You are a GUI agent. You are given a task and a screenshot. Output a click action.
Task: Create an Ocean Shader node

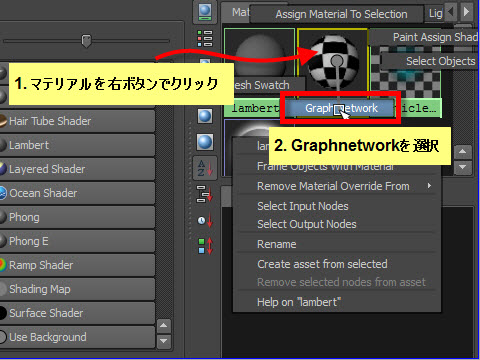pos(77,193)
